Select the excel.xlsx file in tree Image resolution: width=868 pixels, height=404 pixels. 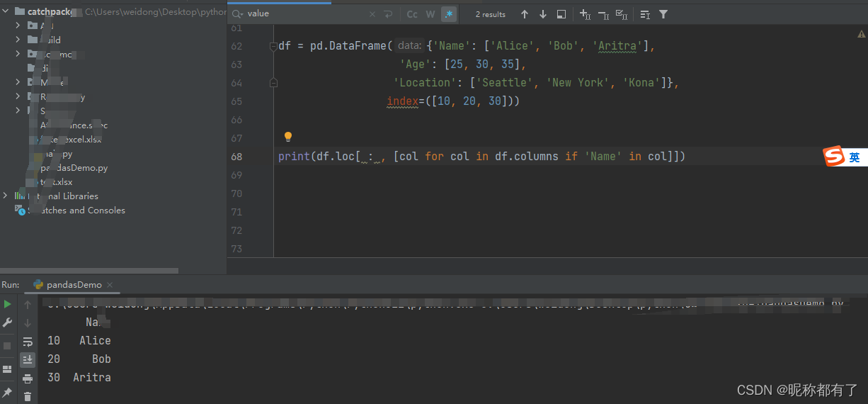tap(69, 140)
